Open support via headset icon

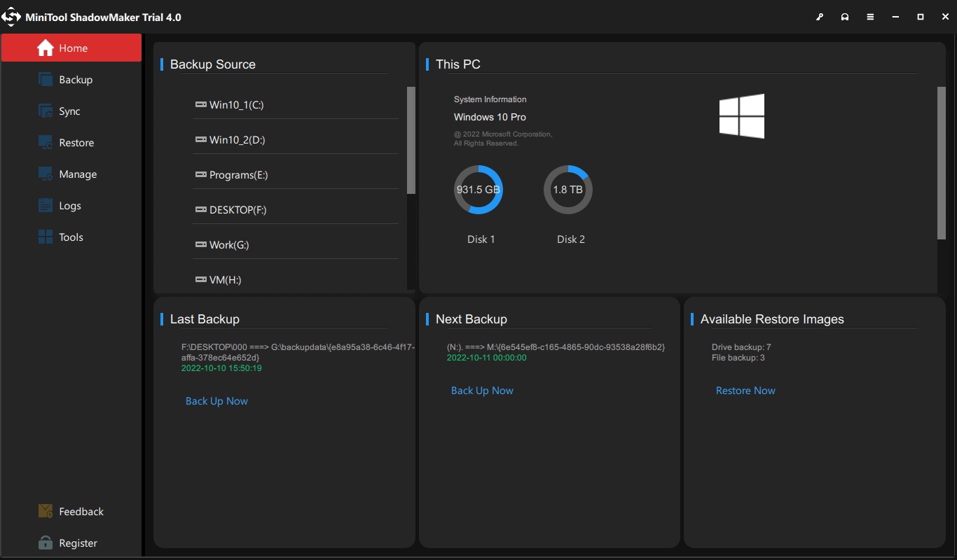coord(845,17)
